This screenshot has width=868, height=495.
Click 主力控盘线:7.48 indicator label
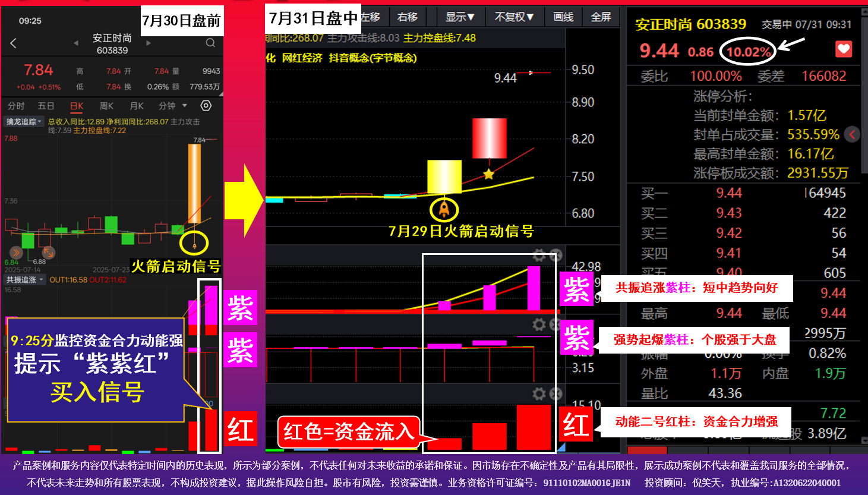pos(439,37)
